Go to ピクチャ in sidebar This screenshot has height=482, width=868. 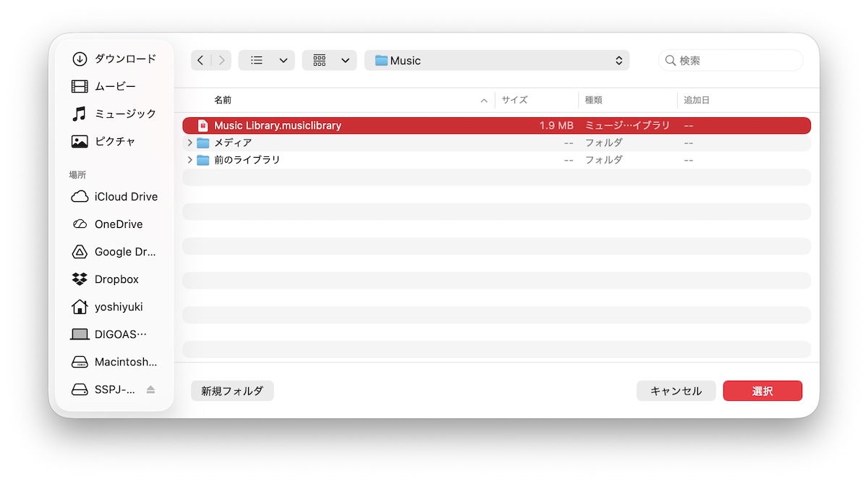(114, 141)
